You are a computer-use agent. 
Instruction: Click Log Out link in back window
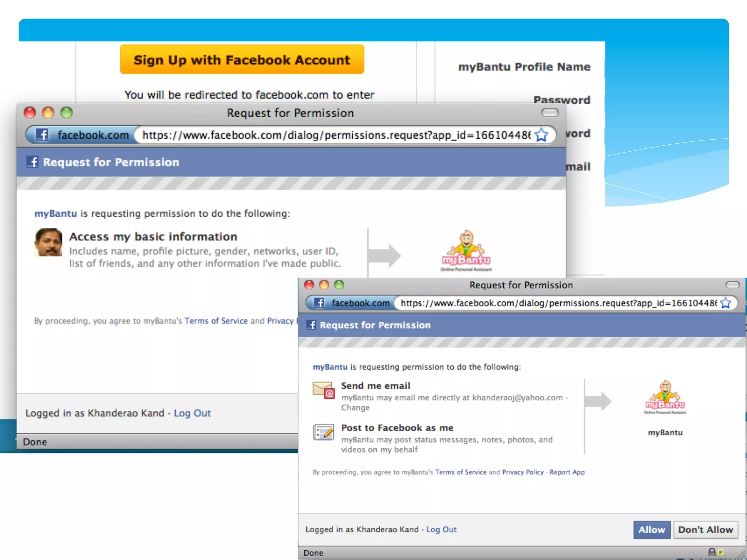tap(192, 413)
